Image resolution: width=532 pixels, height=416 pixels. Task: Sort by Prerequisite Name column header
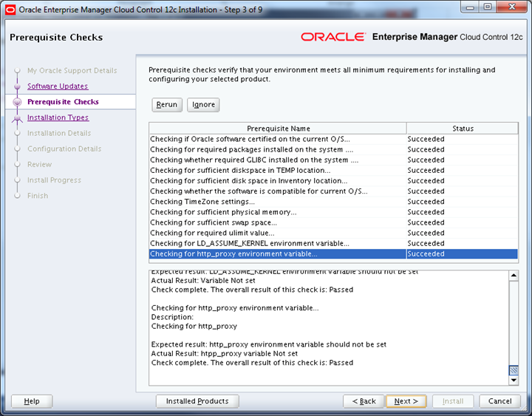point(278,129)
